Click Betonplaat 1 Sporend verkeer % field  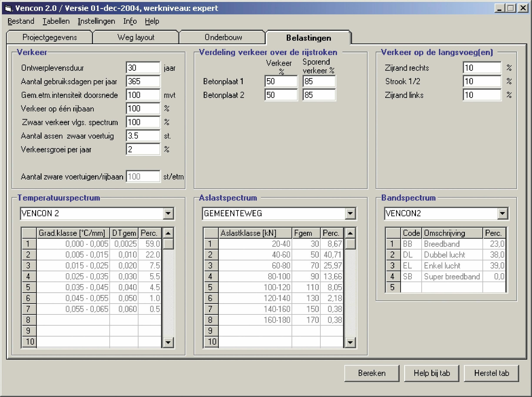pos(319,81)
